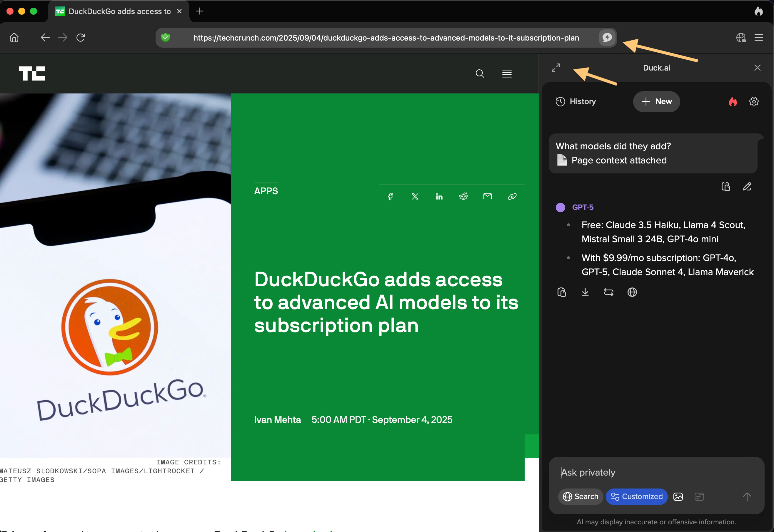The image size is (774, 532).
Task: Open TechCrunch hamburger menu
Action: (x=507, y=74)
